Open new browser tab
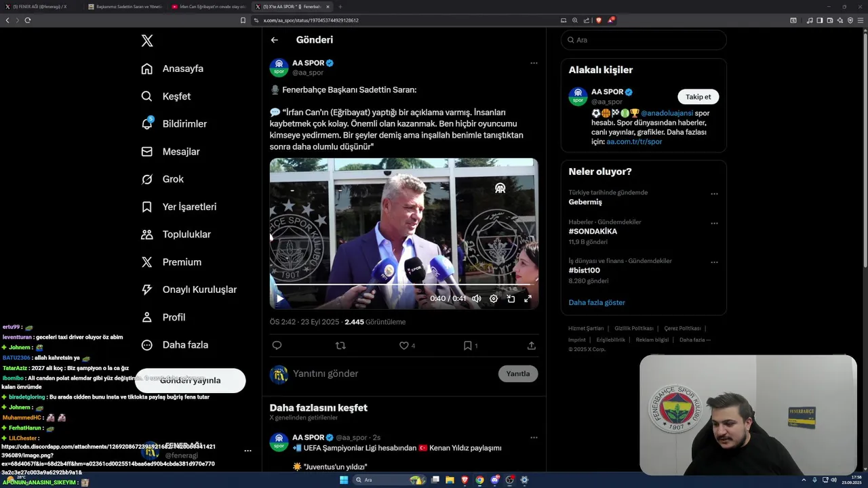This screenshot has width=868, height=488. click(340, 7)
